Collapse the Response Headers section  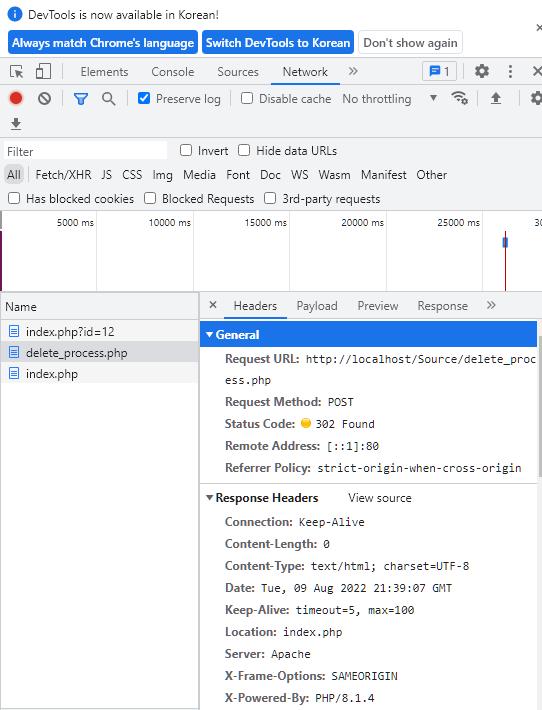pyautogui.click(x=209, y=498)
